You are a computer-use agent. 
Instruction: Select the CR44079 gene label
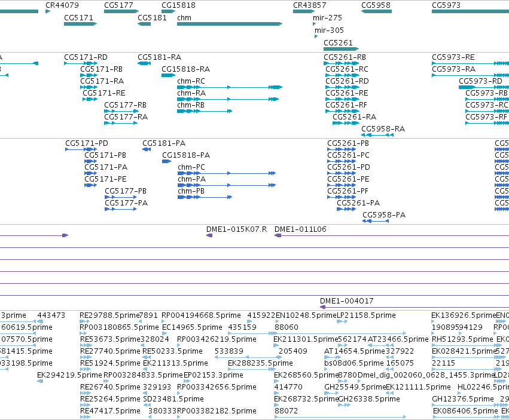(x=62, y=5)
